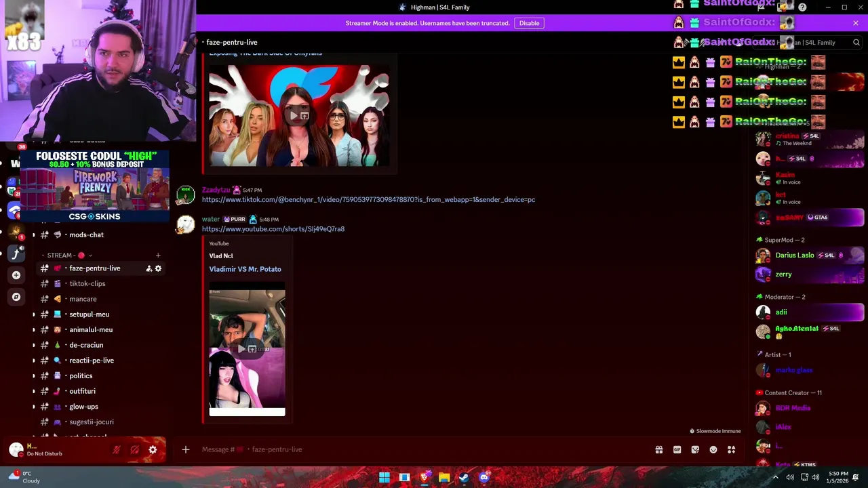The width and height of the screenshot is (868, 488).
Task: Open the Windows Start menu
Action: click(x=384, y=477)
